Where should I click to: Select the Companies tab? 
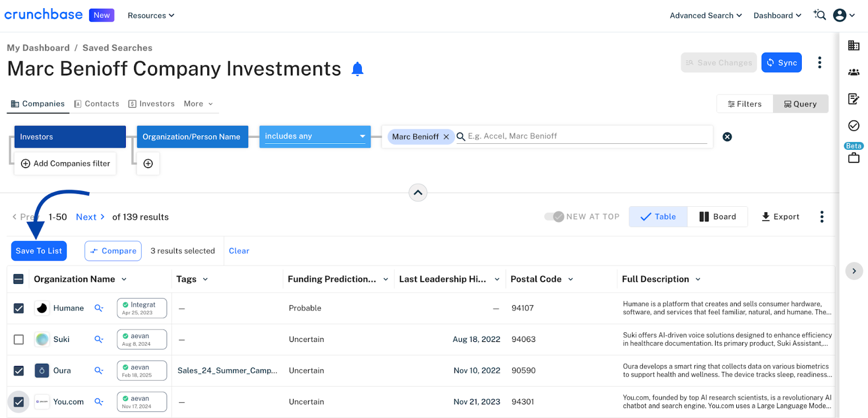(x=38, y=104)
